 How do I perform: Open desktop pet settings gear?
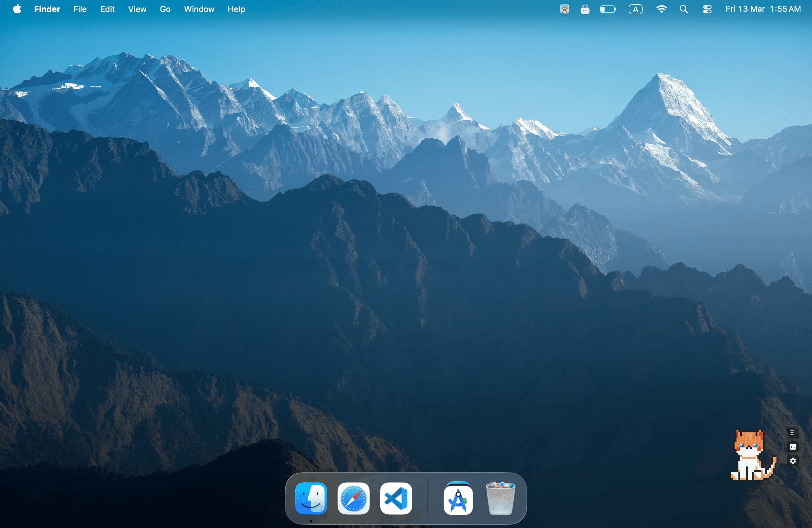tap(793, 461)
